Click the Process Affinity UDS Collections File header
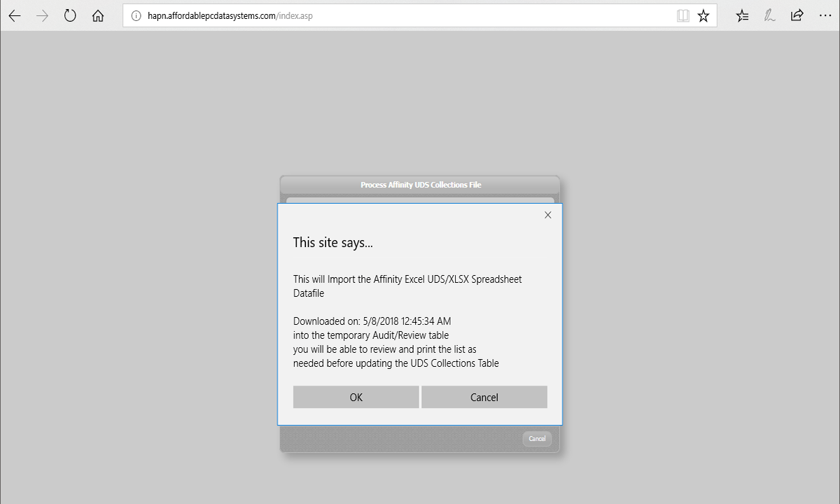Screen dimensions: 840x504 [x=419, y=185]
